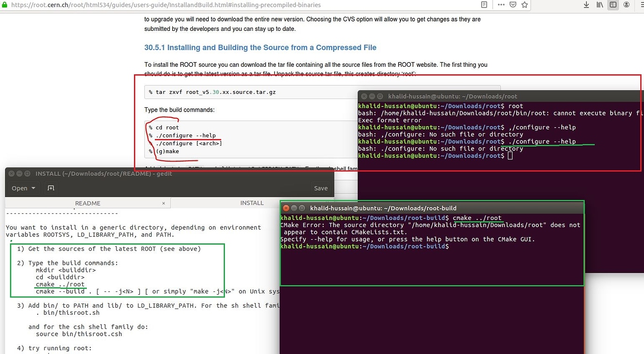Open the Firefox Account menu

(x=626, y=5)
